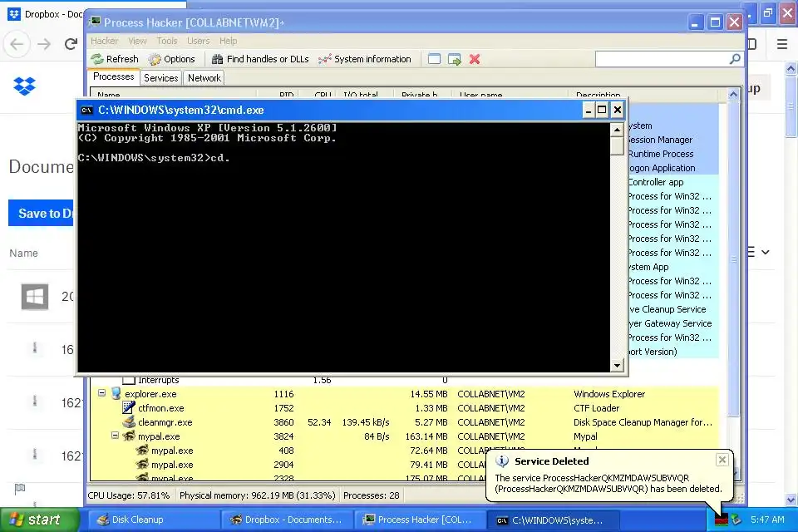798x532 pixels.
Task: Click the Windows-logo file thumbnail in Dropbox
Action: [35, 296]
